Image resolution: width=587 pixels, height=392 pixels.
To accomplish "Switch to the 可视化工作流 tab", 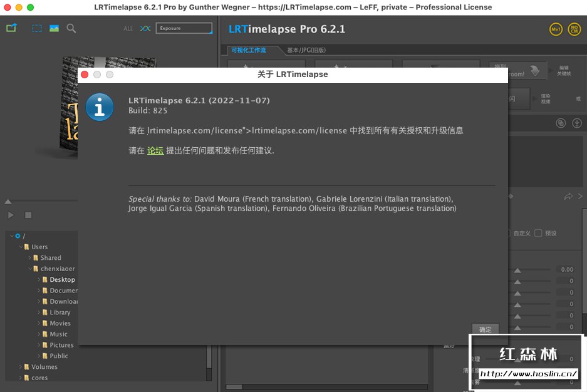I will pos(249,50).
